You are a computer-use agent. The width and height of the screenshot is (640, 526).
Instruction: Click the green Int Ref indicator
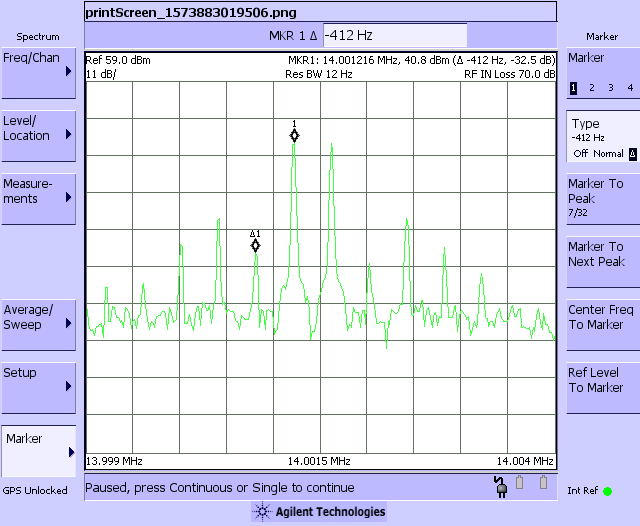coord(607,491)
